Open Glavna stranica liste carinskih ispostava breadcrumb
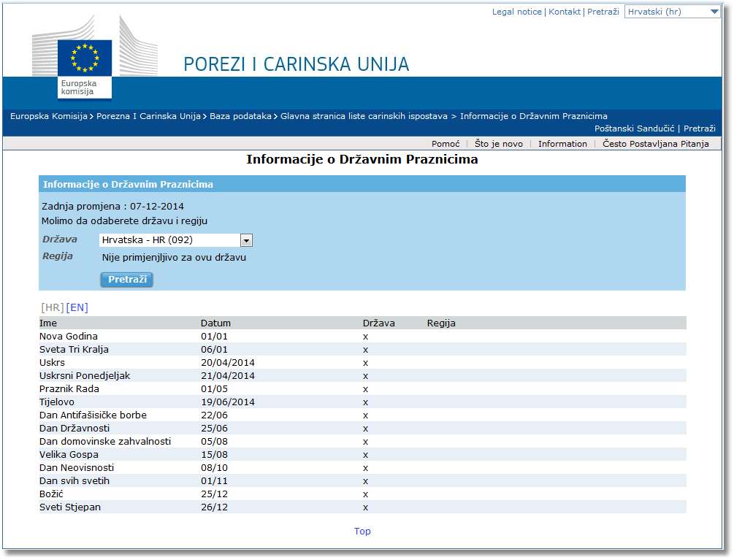 pyautogui.click(x=364, y=116)
